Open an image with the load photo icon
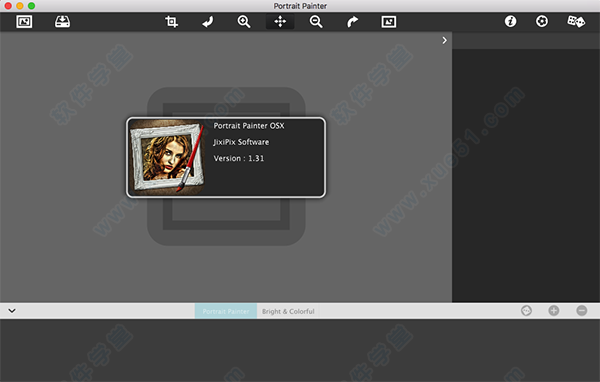Viewport: 600px width, 382px height. click(24, 21)
